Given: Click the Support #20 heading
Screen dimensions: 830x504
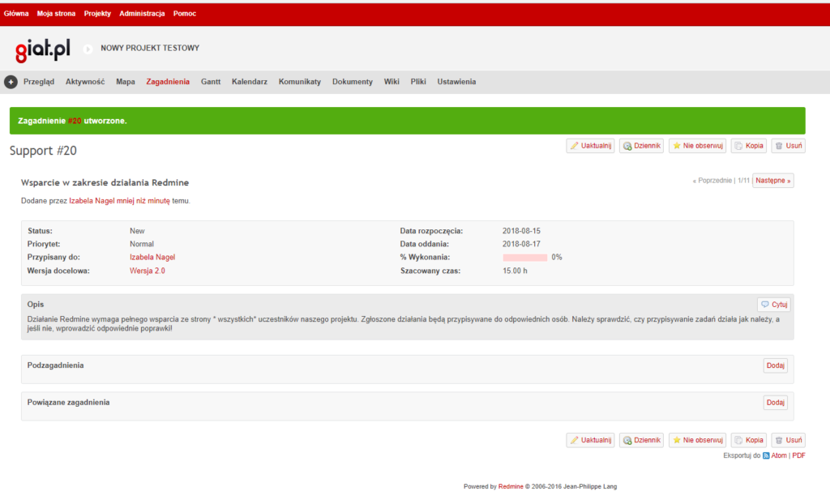Looking at the screenshot, I should (x=43, y=151).
